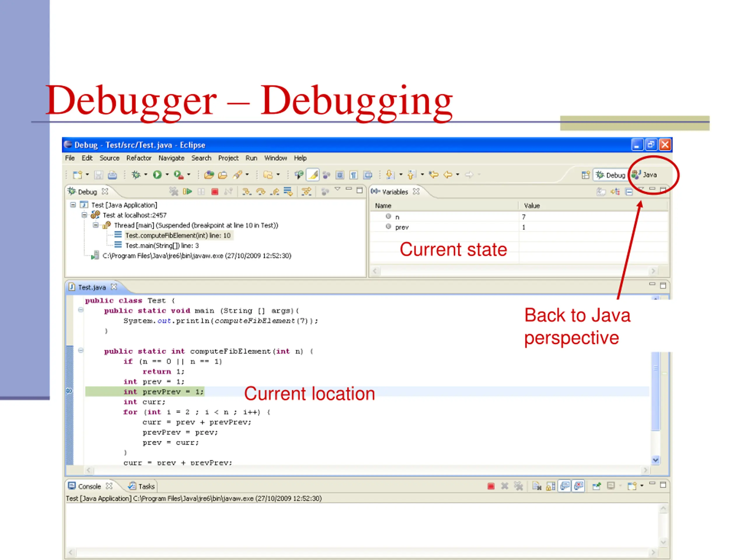Click the Show Logical Structure icon in Variables
The image size is (747, 560).
[615, 192]
